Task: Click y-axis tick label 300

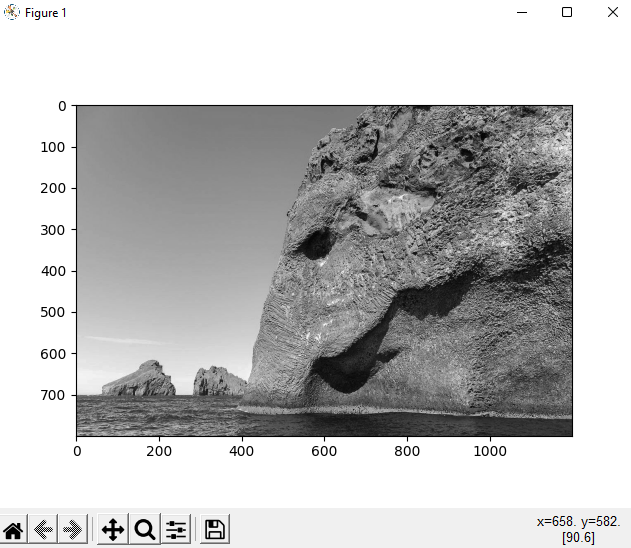Action: (53, 230)
